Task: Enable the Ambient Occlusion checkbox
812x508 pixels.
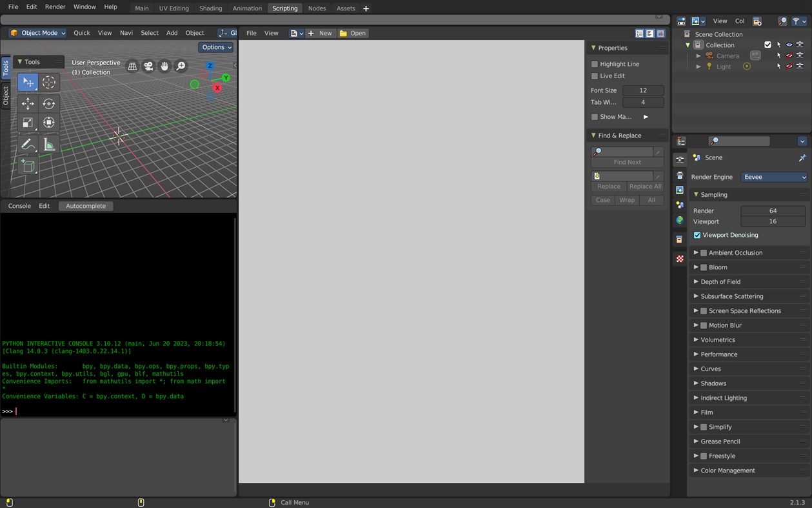Action: pos(704,253)
